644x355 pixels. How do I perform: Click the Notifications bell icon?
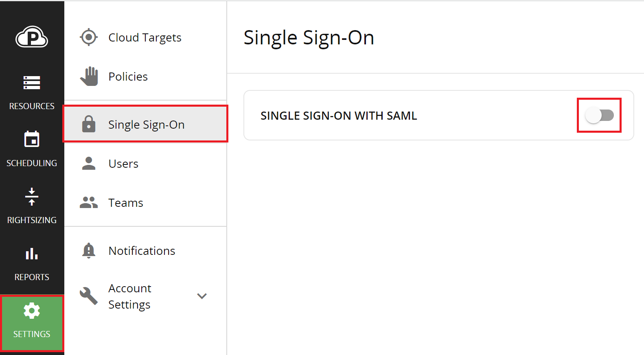click(x=89, y=251)
